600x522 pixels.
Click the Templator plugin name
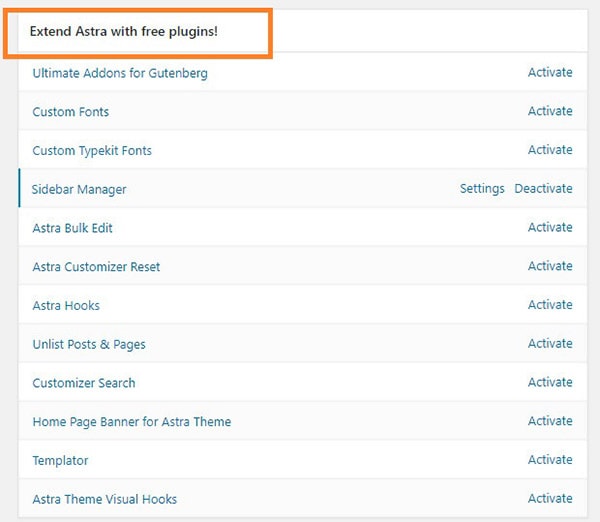click(60, 460)
